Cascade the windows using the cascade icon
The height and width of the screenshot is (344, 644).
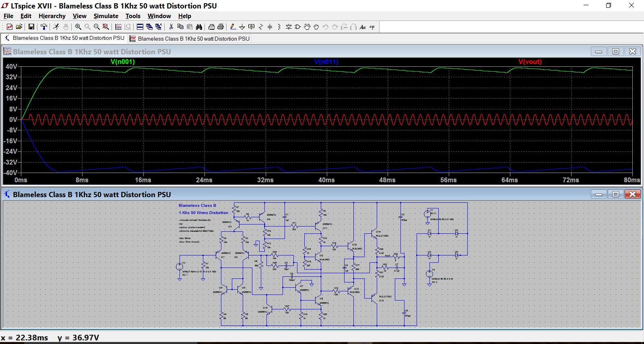(x=149, y=27)
